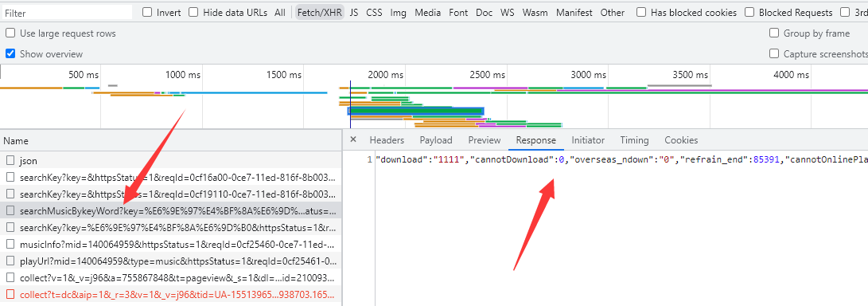Viewport: 868px width, 306px height.
Task: Select the searchKey request with reqId 0cf16a00
Action: 170,178
